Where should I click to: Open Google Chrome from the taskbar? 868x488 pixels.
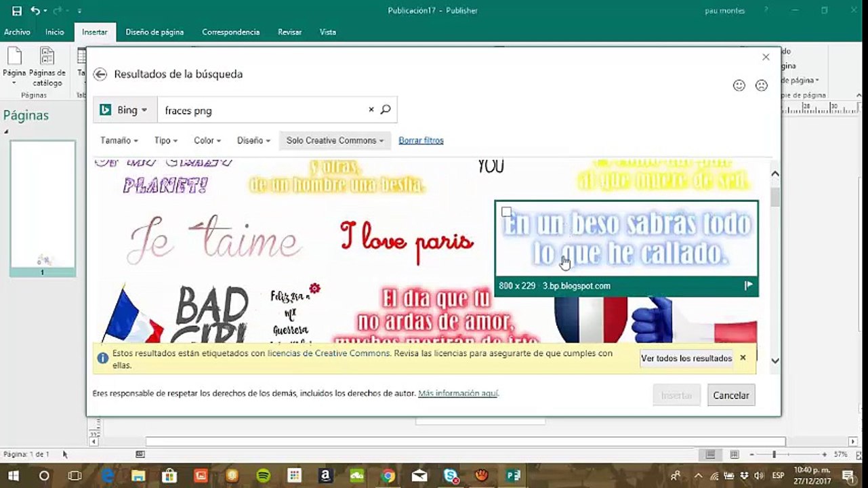(x=388, y=476)
